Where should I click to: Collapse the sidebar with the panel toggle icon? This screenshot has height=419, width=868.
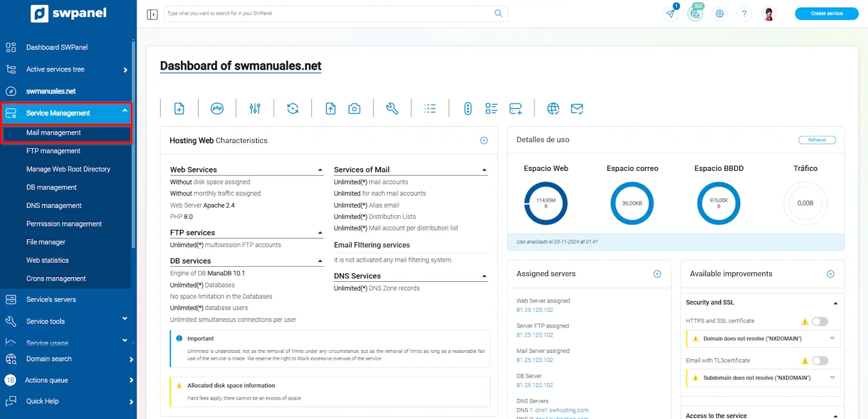click(x=152, y=14)
